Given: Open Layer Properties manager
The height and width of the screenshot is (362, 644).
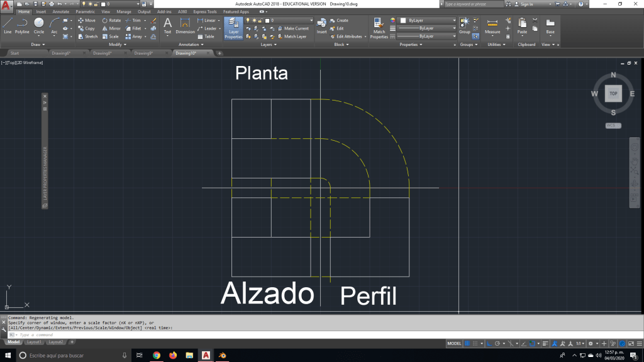Looking at the screenshot, I should 233,28.
